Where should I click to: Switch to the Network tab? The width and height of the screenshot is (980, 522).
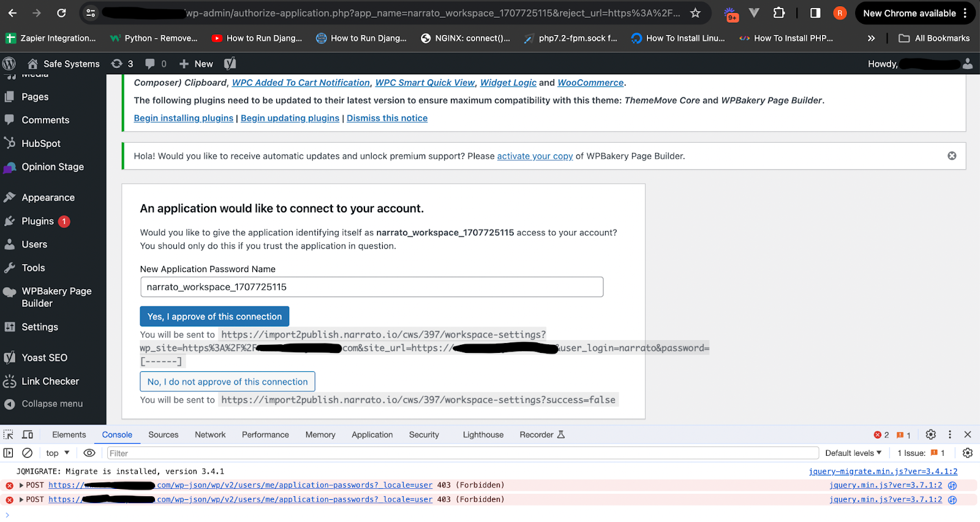(210, 434)
